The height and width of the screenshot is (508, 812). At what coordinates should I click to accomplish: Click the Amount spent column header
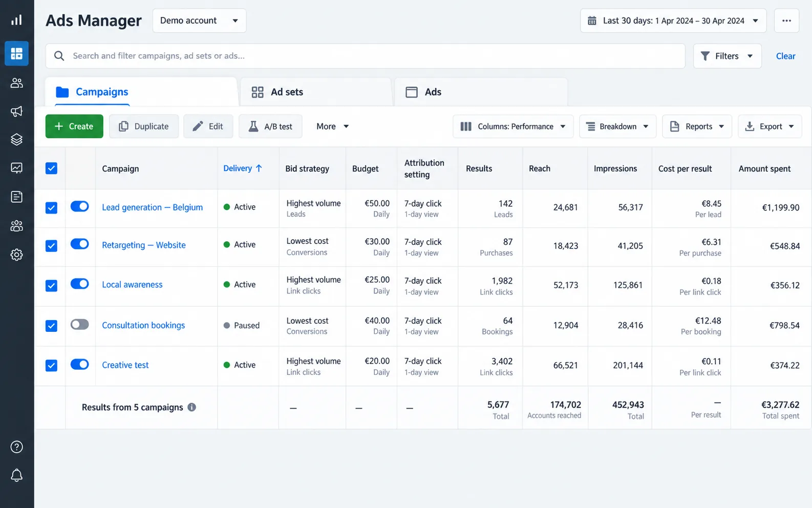click(x=764, y=168)
